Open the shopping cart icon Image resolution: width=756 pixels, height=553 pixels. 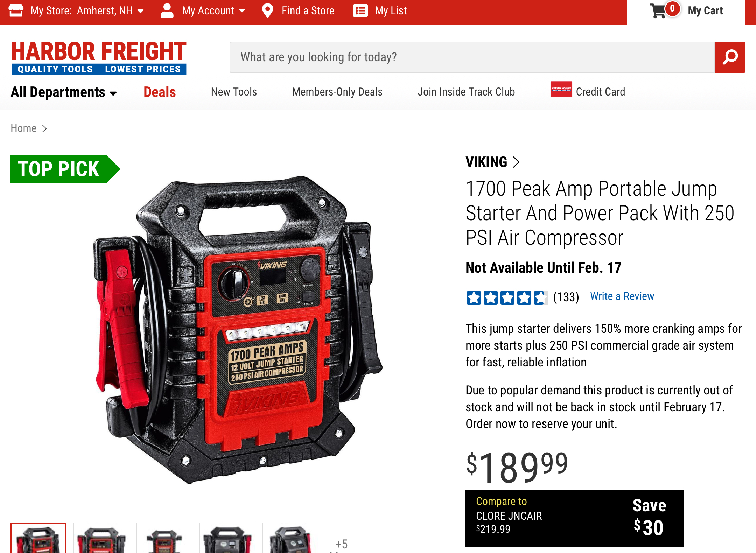(658, 10)
